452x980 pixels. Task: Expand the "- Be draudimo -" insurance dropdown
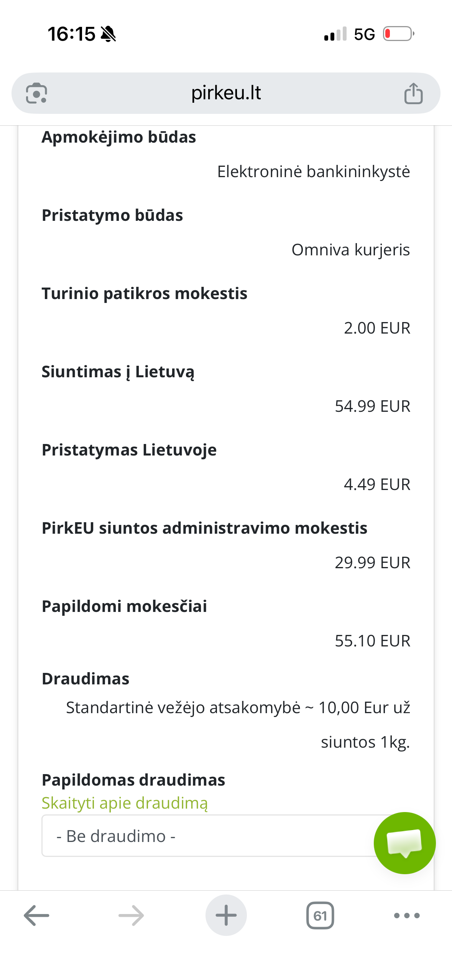(x=207, y=836)
